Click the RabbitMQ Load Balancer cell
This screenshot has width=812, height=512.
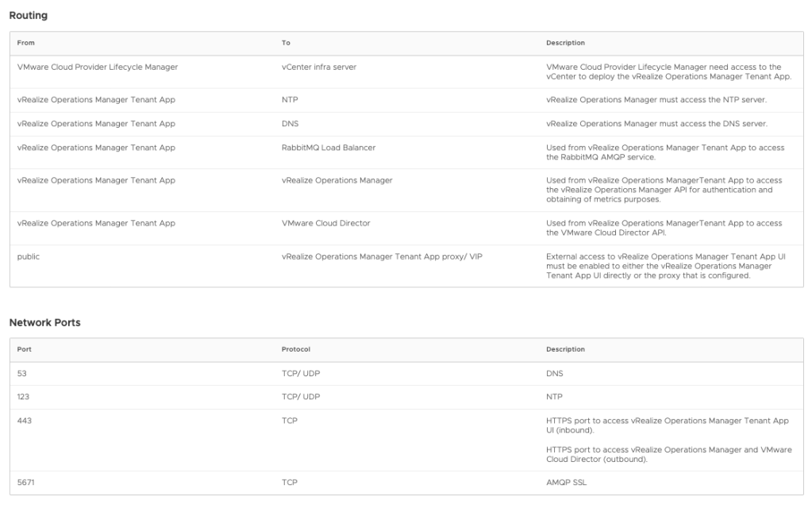coord(329,148)
